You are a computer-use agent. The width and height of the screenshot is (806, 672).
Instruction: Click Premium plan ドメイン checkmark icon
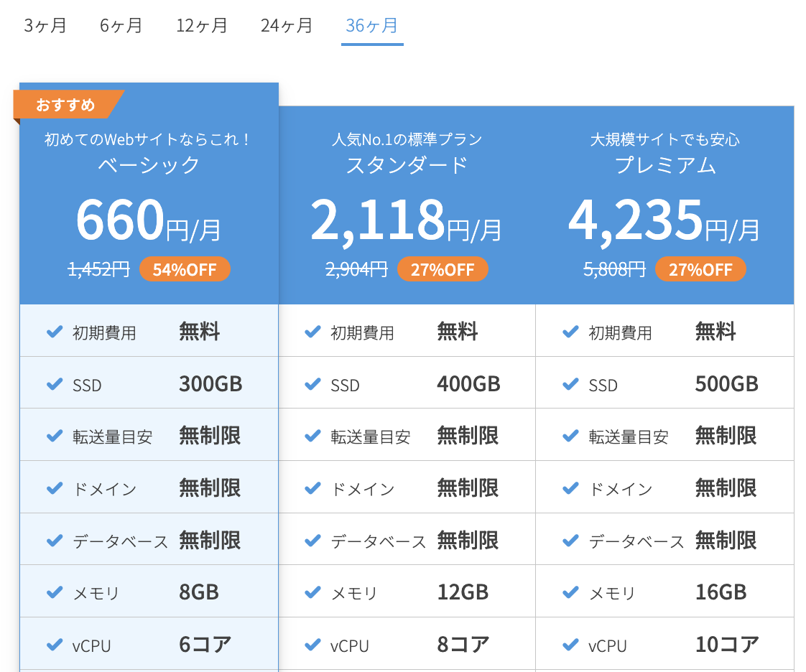570,488
